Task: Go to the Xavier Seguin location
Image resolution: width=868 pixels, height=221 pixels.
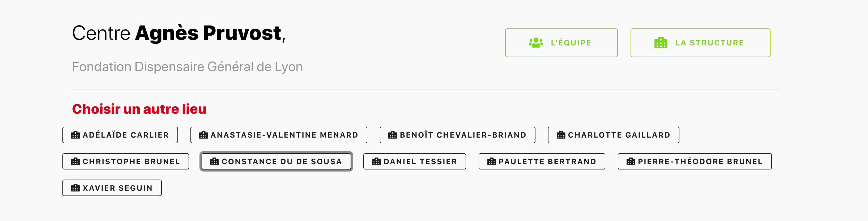Action: click(x=112, y=188)
